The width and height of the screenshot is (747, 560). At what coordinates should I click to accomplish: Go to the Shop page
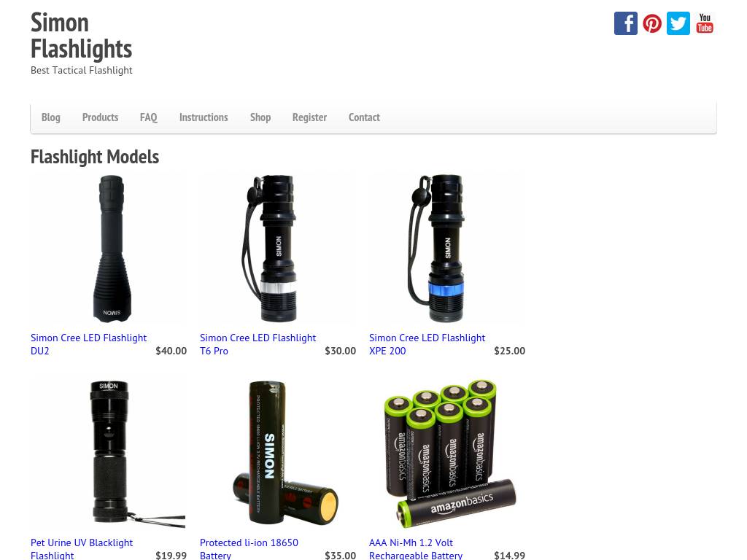click(260, 117)
